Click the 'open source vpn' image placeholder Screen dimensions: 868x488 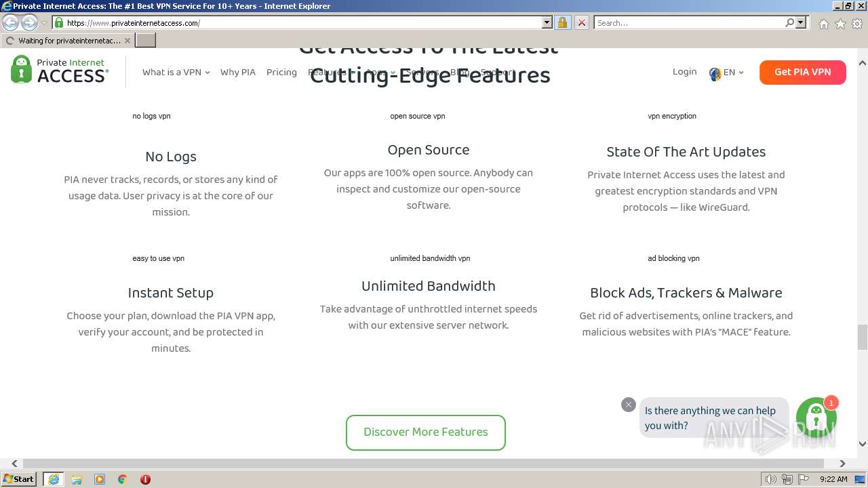[418, 116]
